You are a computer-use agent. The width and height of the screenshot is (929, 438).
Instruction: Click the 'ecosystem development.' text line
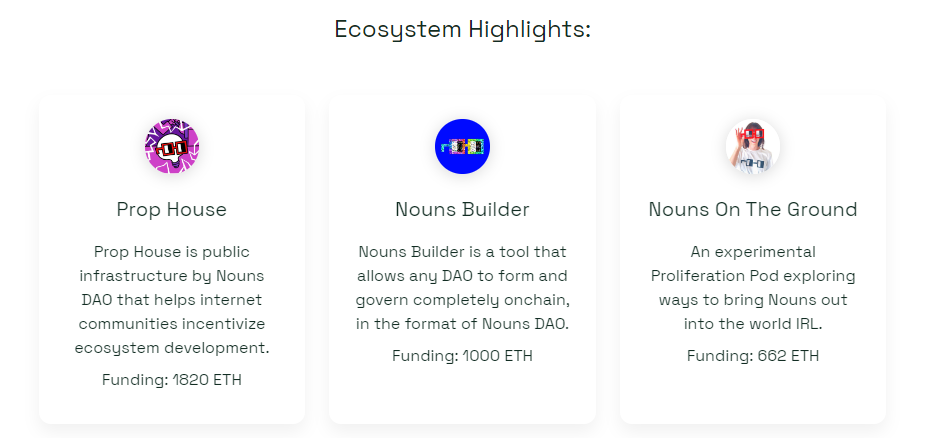172,348
